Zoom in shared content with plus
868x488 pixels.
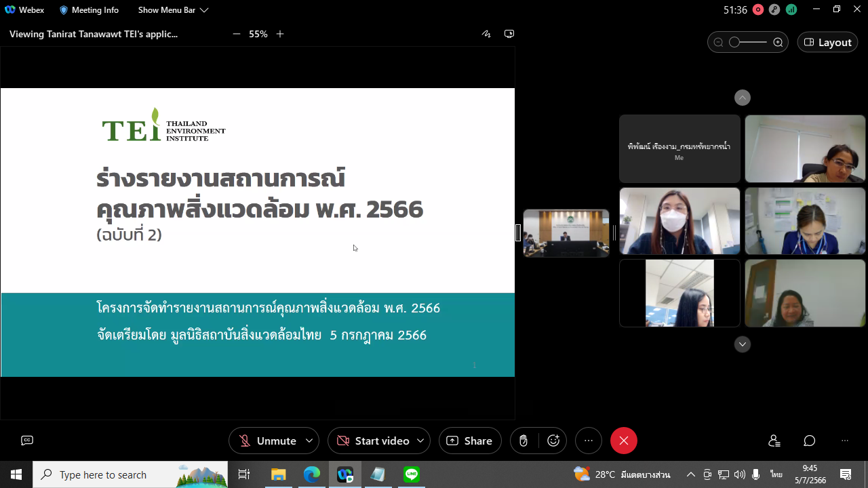280,34
